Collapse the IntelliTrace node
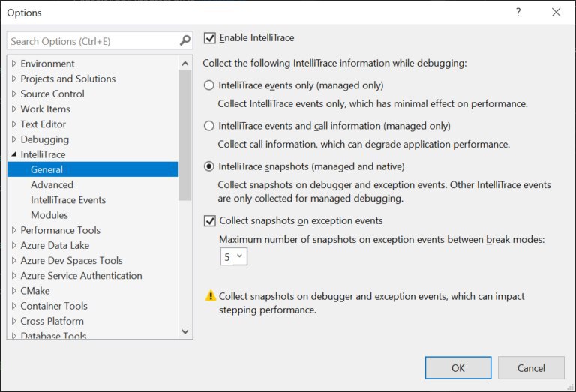The height and width of the screenshot is (392, 576). [14, 154]
